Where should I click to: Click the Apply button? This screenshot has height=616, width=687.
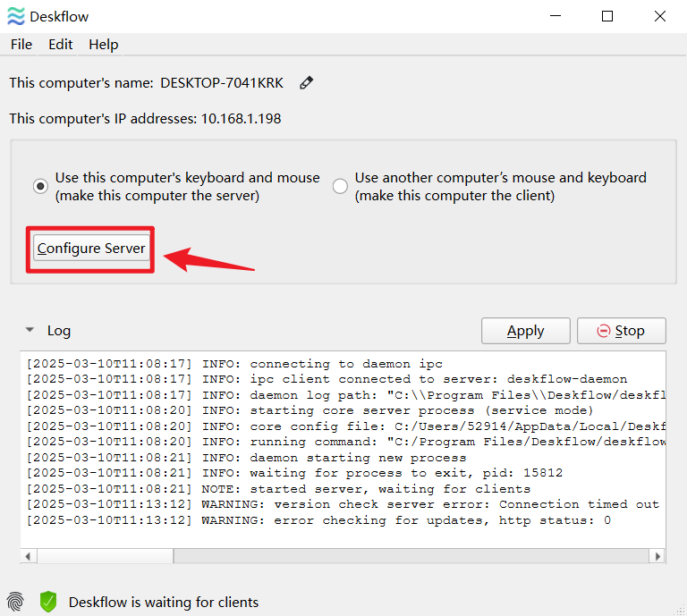(x=526, y=331)
